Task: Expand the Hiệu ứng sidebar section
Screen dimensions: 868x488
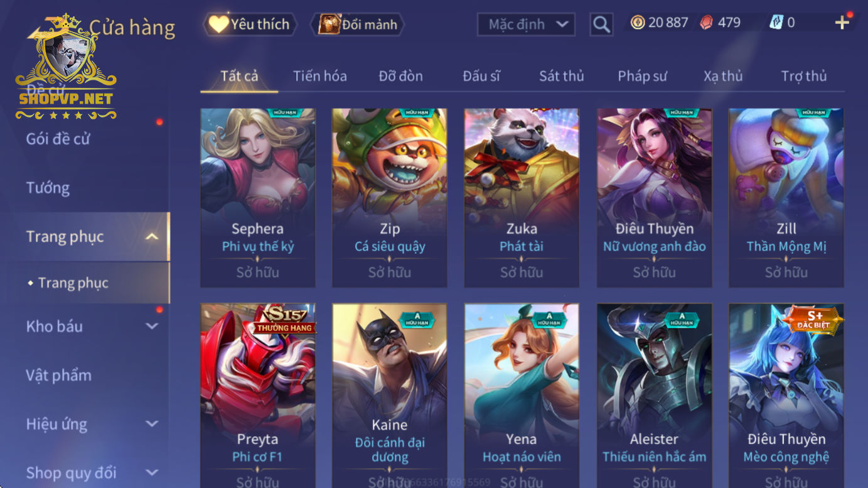Action: coord(151,424)
